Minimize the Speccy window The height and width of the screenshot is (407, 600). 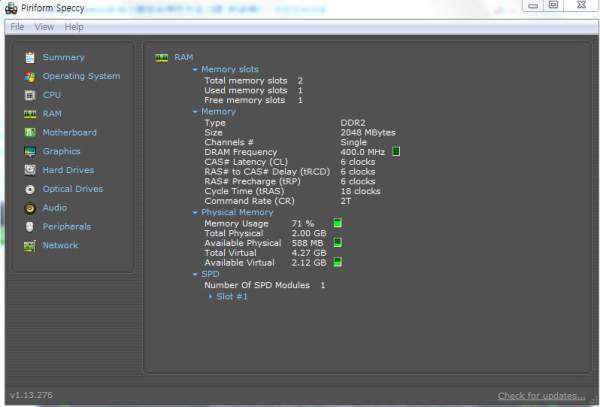533,5
